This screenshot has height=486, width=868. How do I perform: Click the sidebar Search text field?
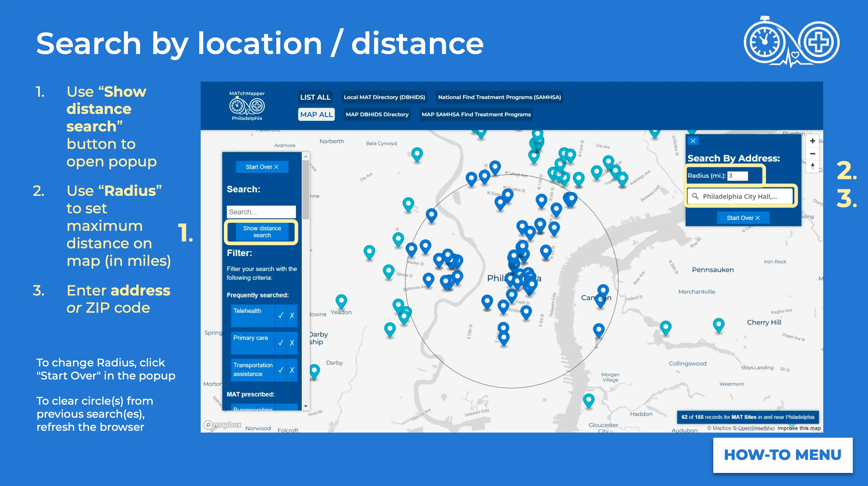(x=261, y=212)
